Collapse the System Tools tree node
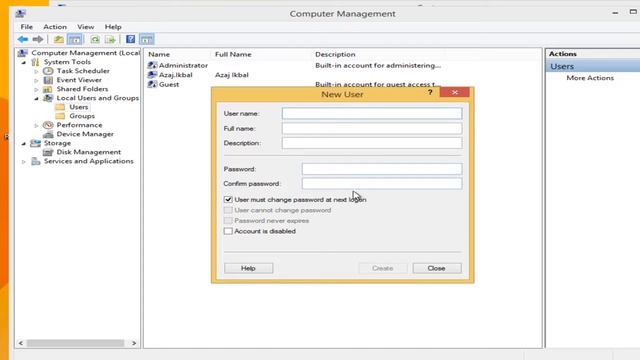 pos(24,62)
